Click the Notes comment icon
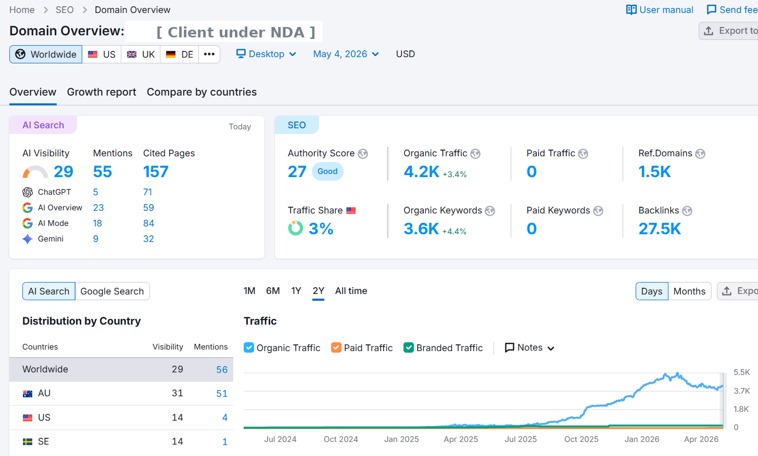 click(x=509, y=348)
